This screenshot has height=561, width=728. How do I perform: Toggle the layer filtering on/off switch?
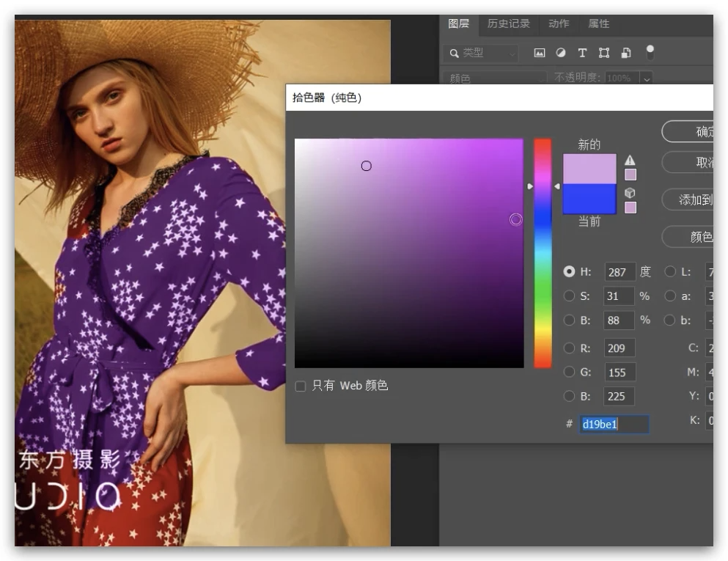tap(650, 52)
